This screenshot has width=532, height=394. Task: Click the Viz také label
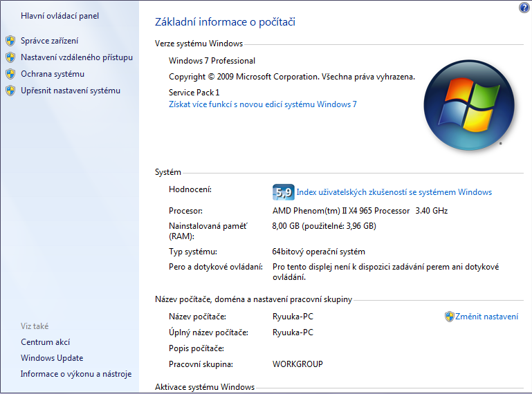click(35, 326)
